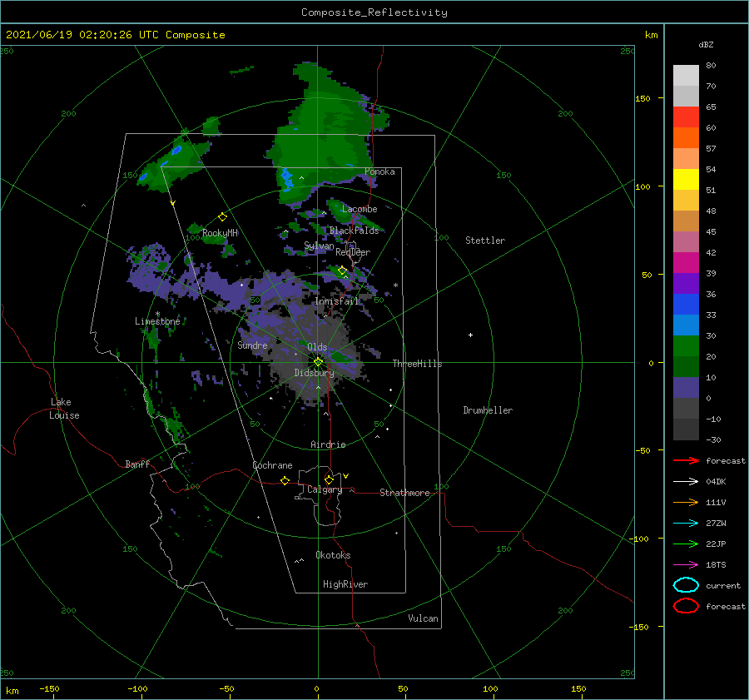Click the dBZ legend heading
Viewport: 749px width, 700px height.
click(x=706, y=44)
